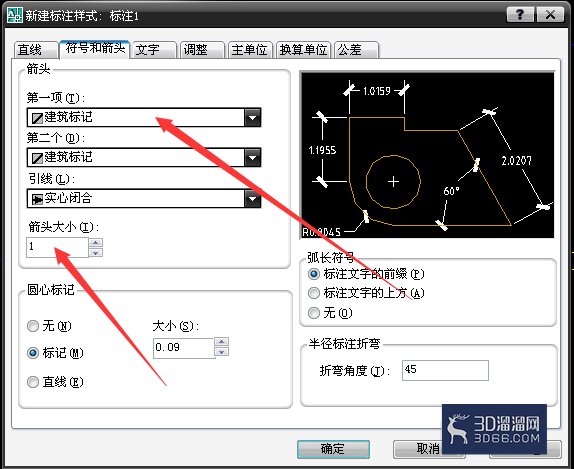Open the 公差 tab
This screenshot has width=574, height=469.
(356, 49)
